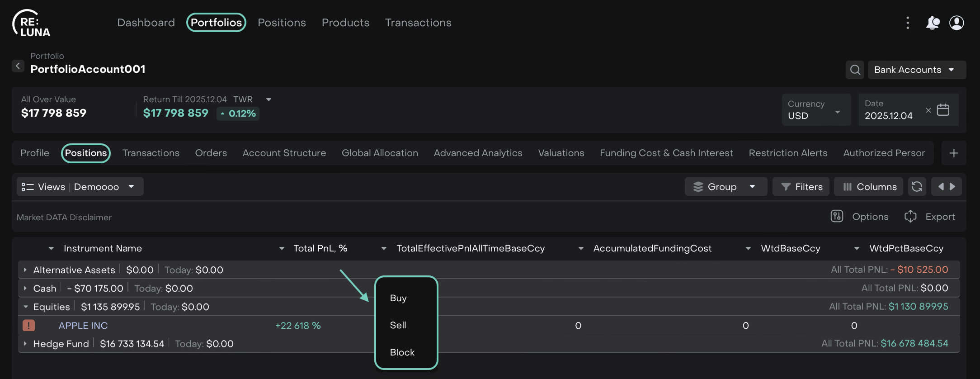980x379 pixels.
Task: Open the calendar date picker icon
Action: click(x=943, y=110)
